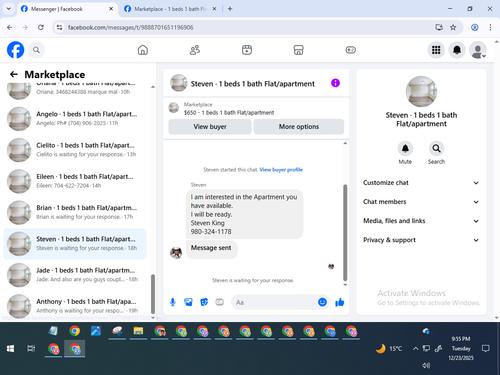
Task: Open the taskbar clock and date
Action: click(x=461, y=348)
